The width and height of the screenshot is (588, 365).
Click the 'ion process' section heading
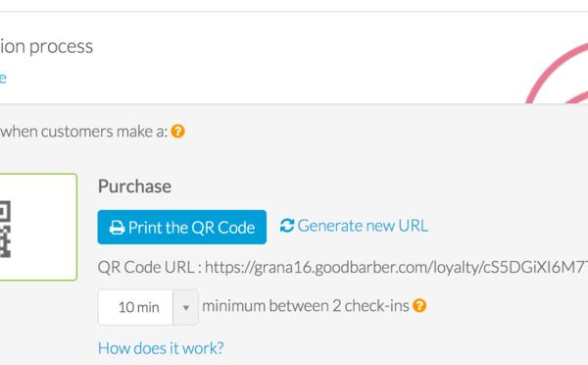coord(46,47)
